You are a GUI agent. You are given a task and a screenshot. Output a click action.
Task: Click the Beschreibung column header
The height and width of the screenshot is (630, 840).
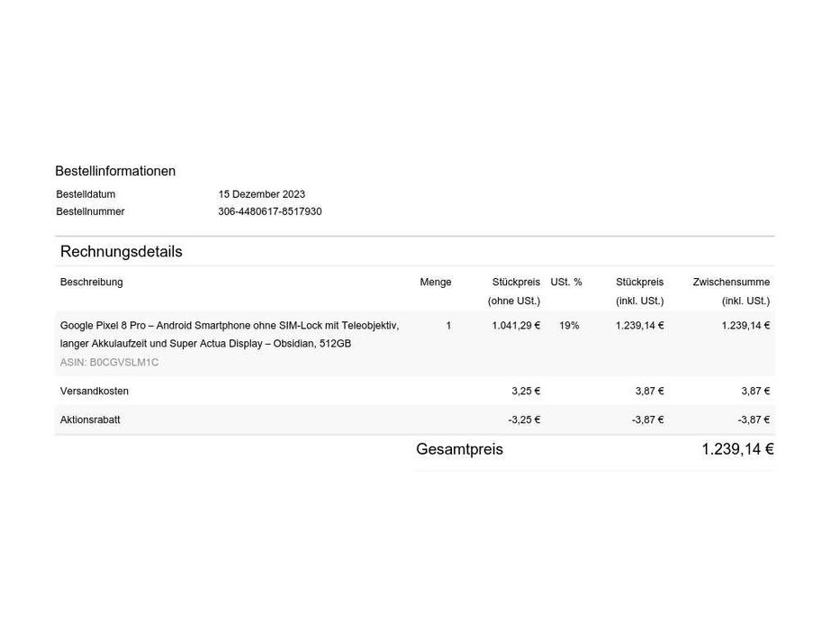click(91, 283)
